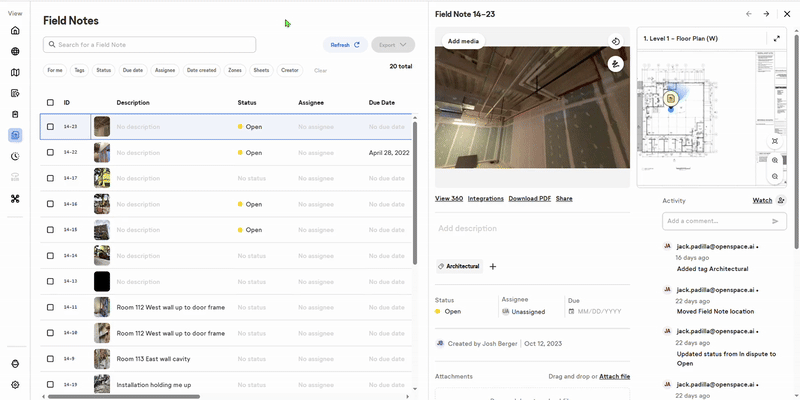Click the fit-to-view icon on the floor plan

(x=775, y=141)
